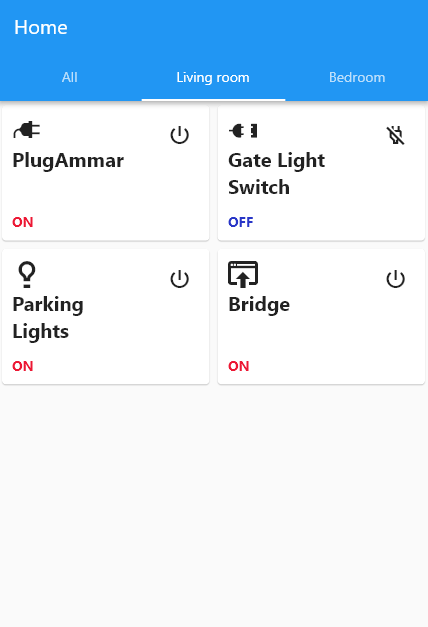This screenshot has width=428, height=627.
Task: Click the ON status of Parking Lights
Action: (x=23, y=366)
